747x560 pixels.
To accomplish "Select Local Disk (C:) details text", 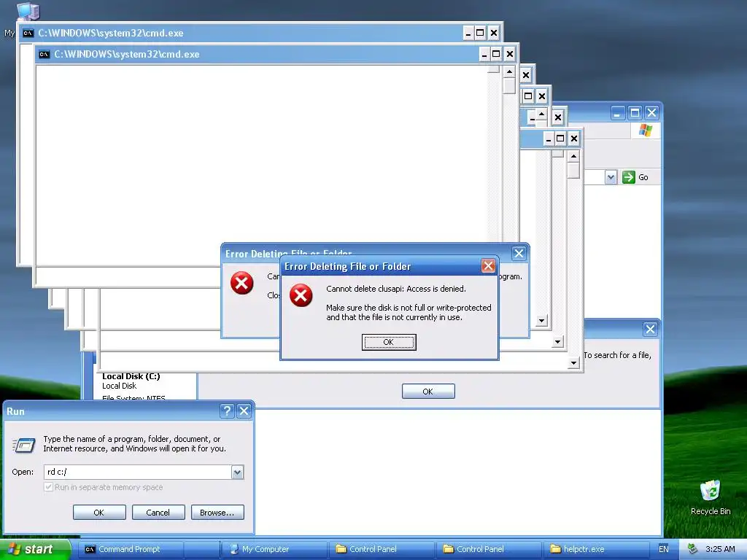I will coord(131,376).
